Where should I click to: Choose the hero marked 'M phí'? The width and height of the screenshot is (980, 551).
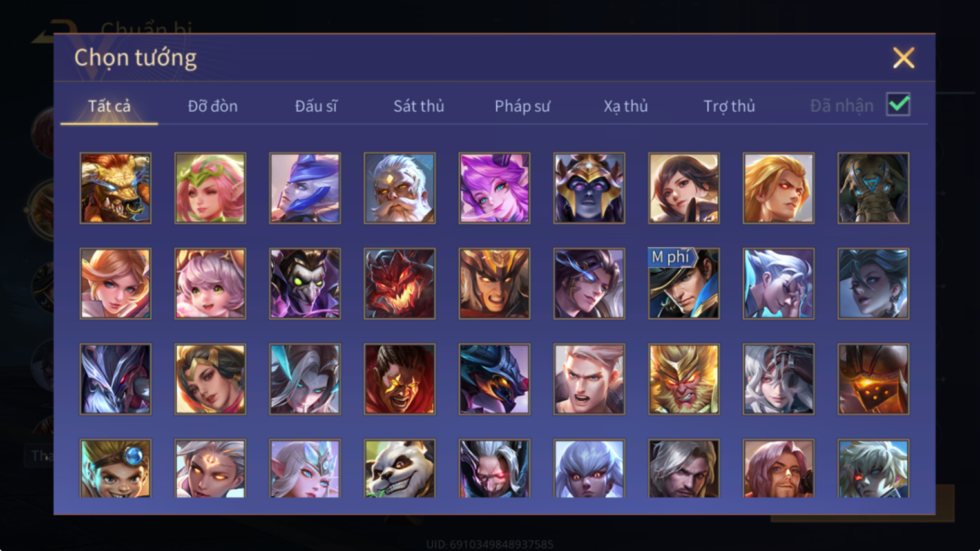pyautogui.click(x=684, y=284)
